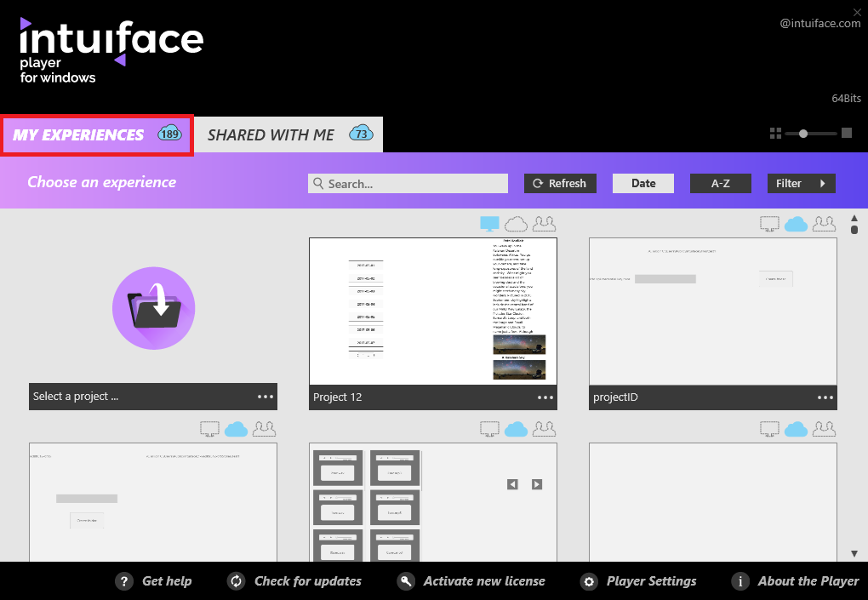Image resolution: width=868 pixels, height=600 pixels.
Task: Click the @intuiface.com account text
Action: (820, 23)
